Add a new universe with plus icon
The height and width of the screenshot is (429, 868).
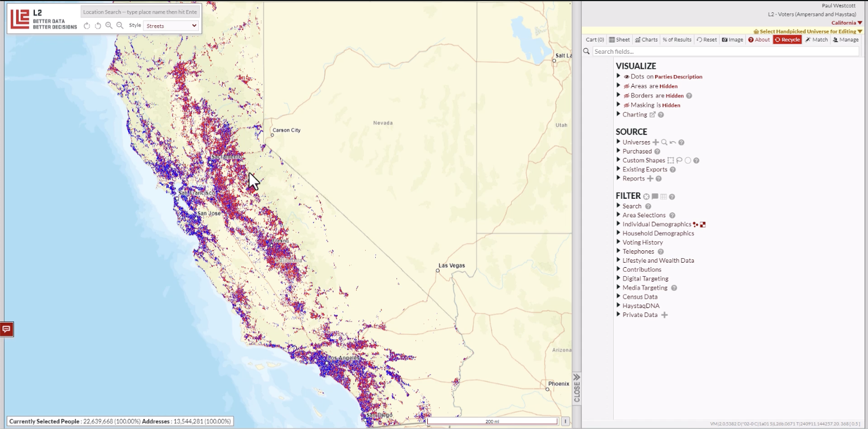tap(656, 142)
